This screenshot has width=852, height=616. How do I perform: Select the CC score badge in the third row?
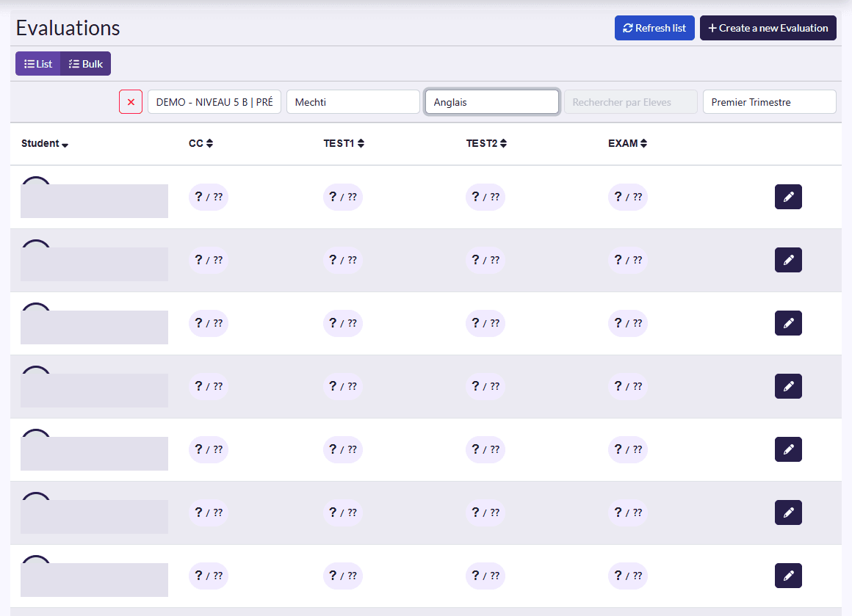click(209, 322)
